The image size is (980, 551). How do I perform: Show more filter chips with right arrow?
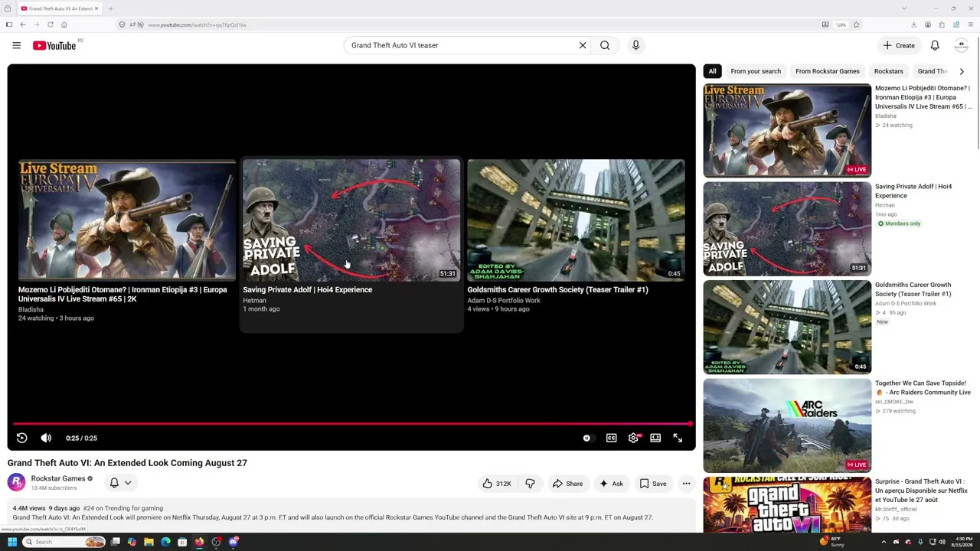point(962,71)
